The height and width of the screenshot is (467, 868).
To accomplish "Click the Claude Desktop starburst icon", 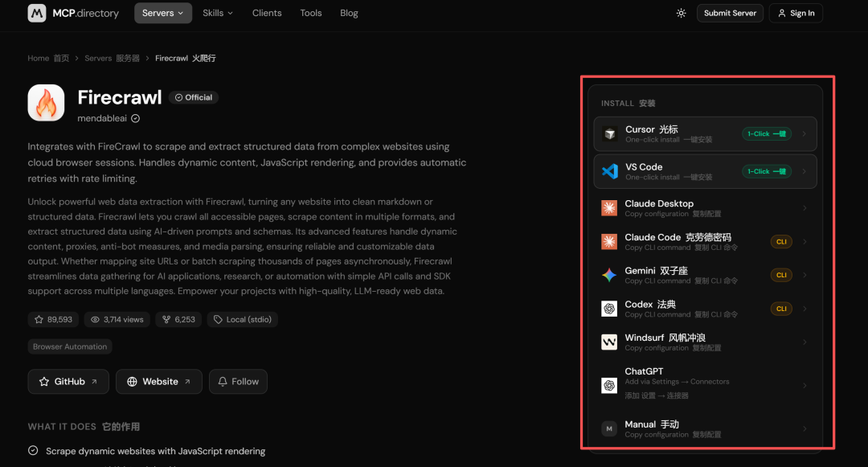I will (609, 208).
